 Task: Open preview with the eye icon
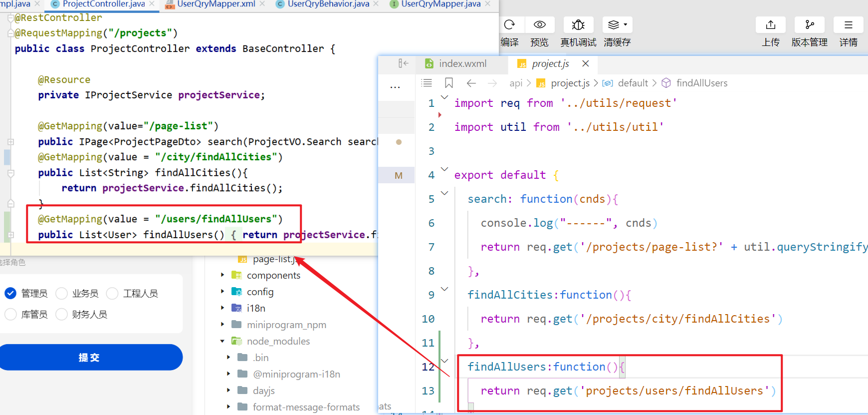[x=539, y=25]
